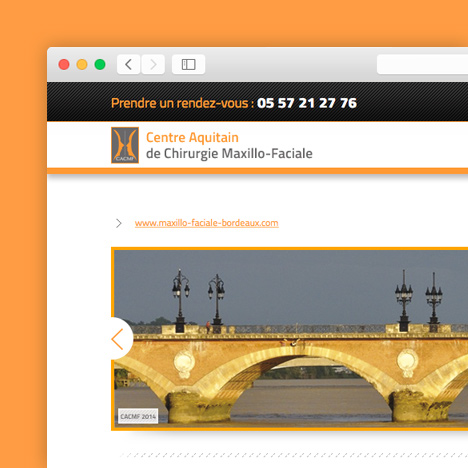Click the dotted separator below the slideshow
Image resolution: width=468 pixels, height=468 pixels.
tap(294, 455)
